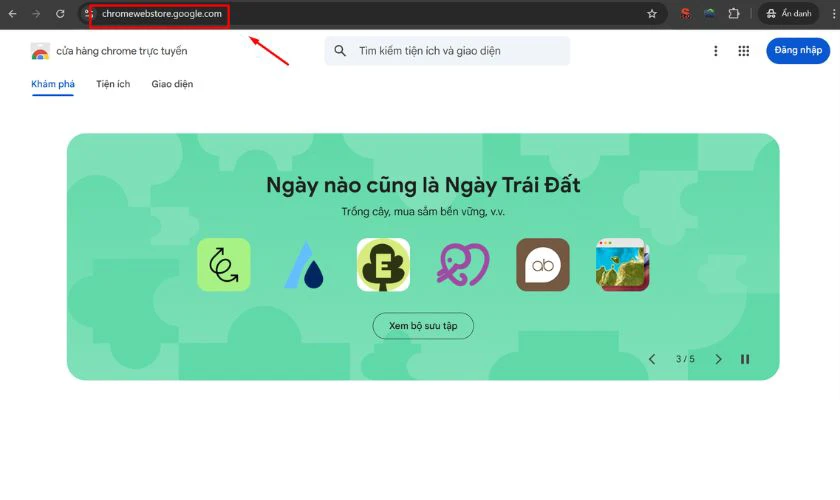Click the Đăng nhập sign-in button
Image resolution: width=840 pixels, height=500 pixels.
click(798, 51)
